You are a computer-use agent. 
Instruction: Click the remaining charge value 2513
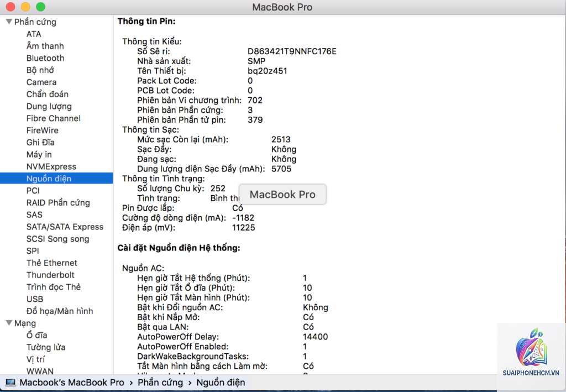pos(281,139)
